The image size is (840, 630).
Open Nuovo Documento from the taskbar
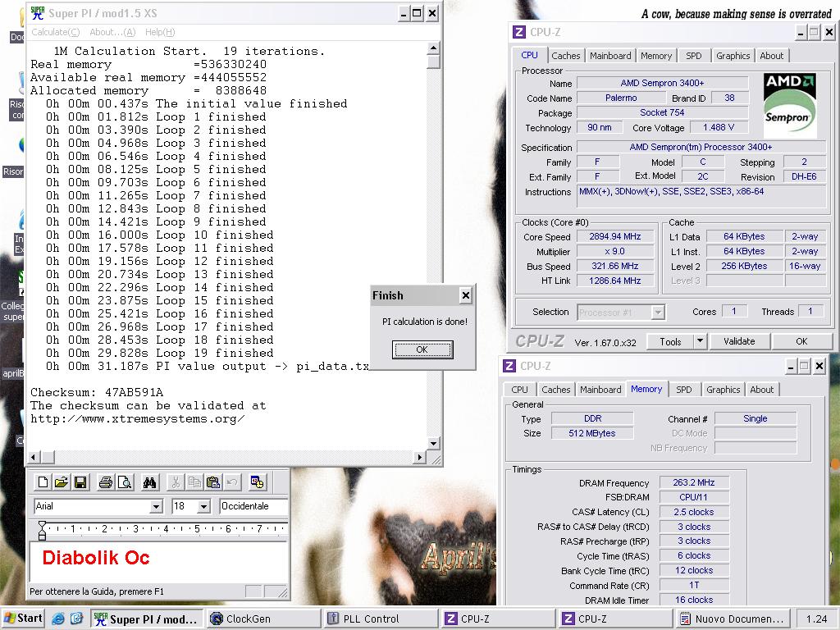(732, 619)
